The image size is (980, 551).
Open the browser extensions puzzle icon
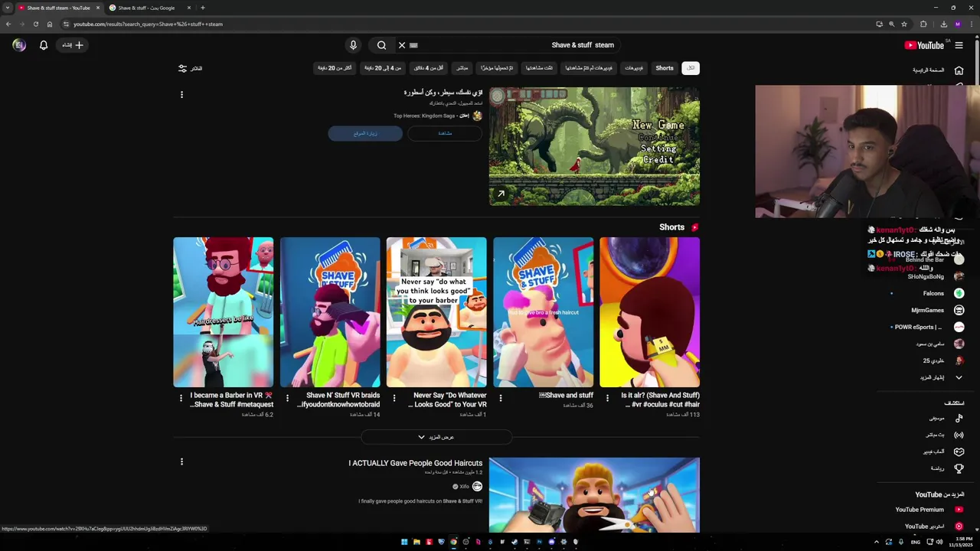click(923, 24)
